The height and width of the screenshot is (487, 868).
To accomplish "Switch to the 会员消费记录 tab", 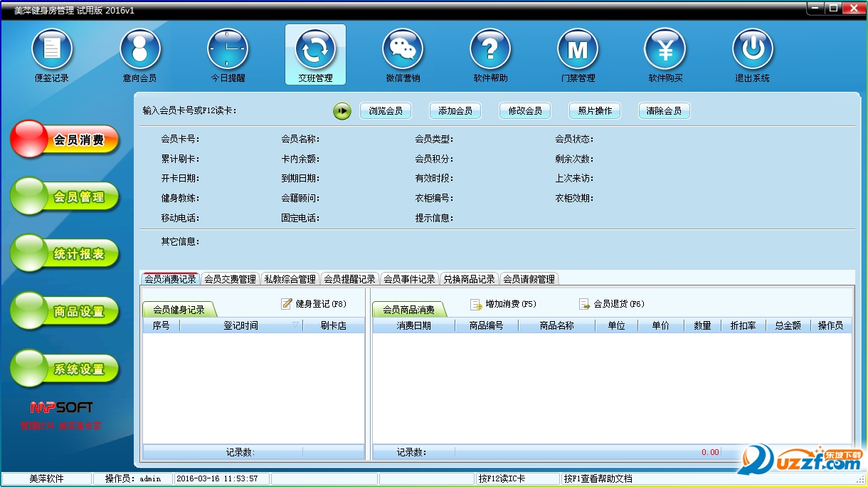I will tap(170, 279).
